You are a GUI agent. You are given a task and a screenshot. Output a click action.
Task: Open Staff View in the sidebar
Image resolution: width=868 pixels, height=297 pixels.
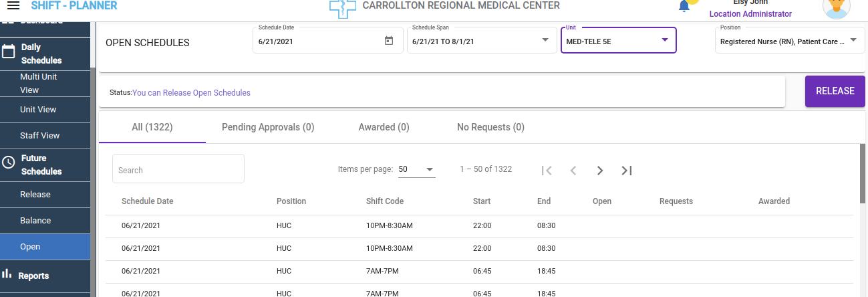(x=39, y=136)
